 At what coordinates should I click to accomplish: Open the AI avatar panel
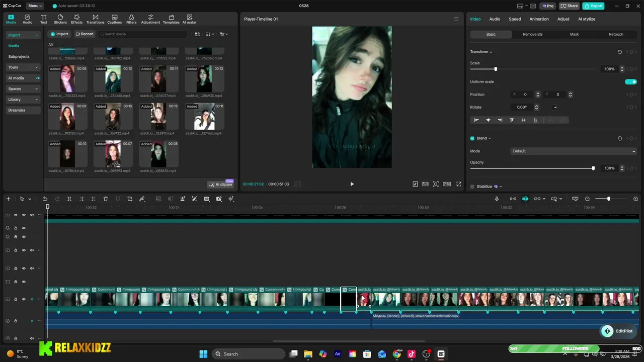(189, 19)
